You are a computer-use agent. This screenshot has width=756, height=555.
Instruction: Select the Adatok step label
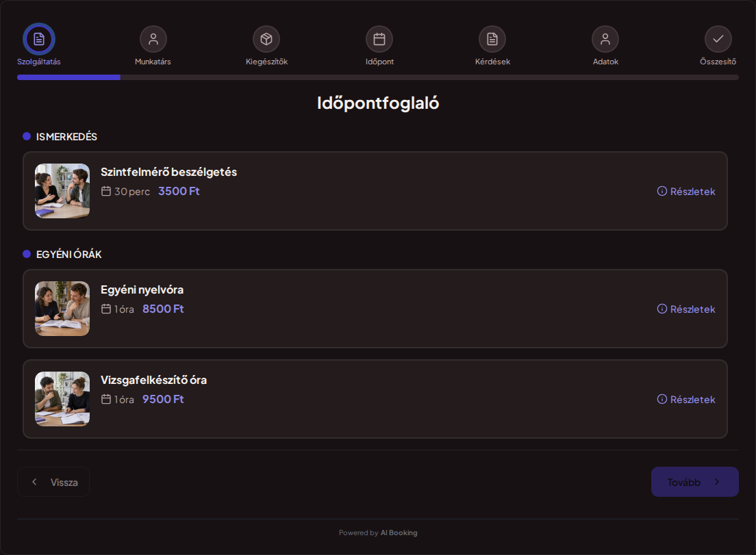pos(605,62)
